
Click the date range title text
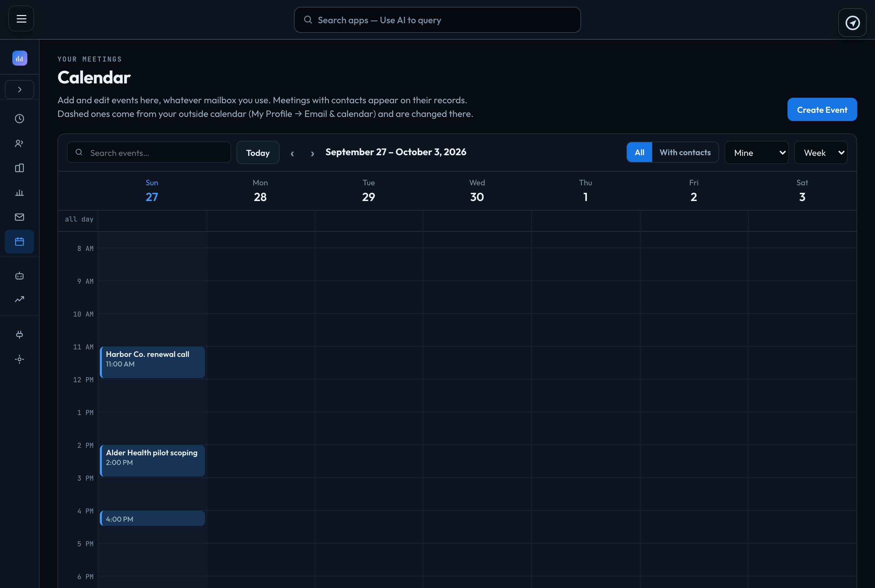point(396,152)
